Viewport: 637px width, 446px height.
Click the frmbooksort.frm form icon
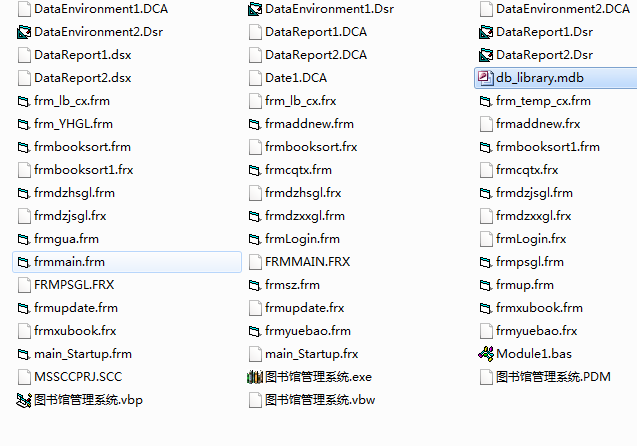click(24, 147)
